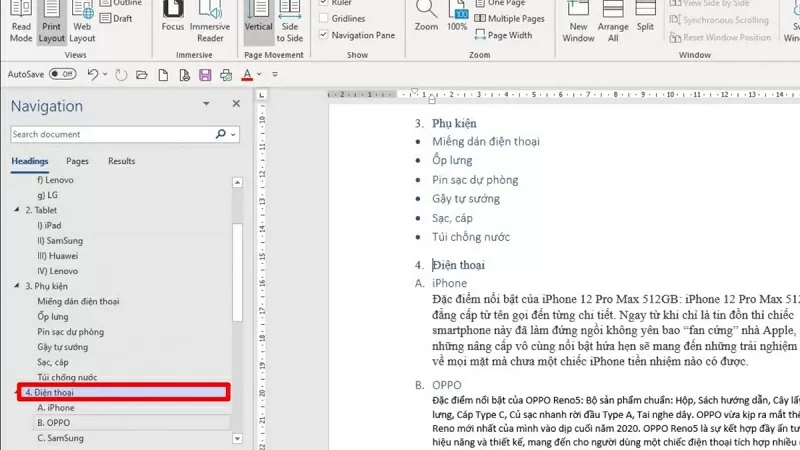Enable Focus mode

(x=173, y=17)
